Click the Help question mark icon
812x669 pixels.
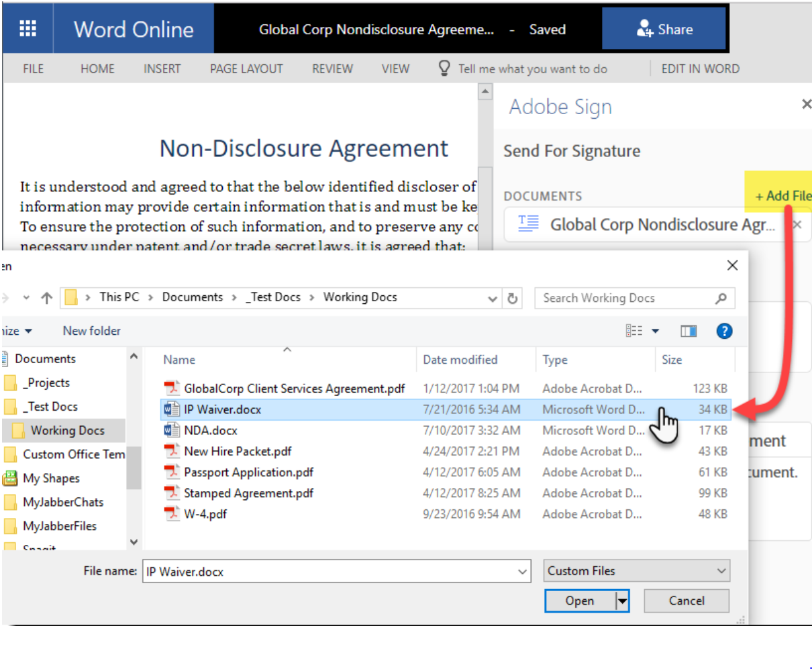point(724,330)
